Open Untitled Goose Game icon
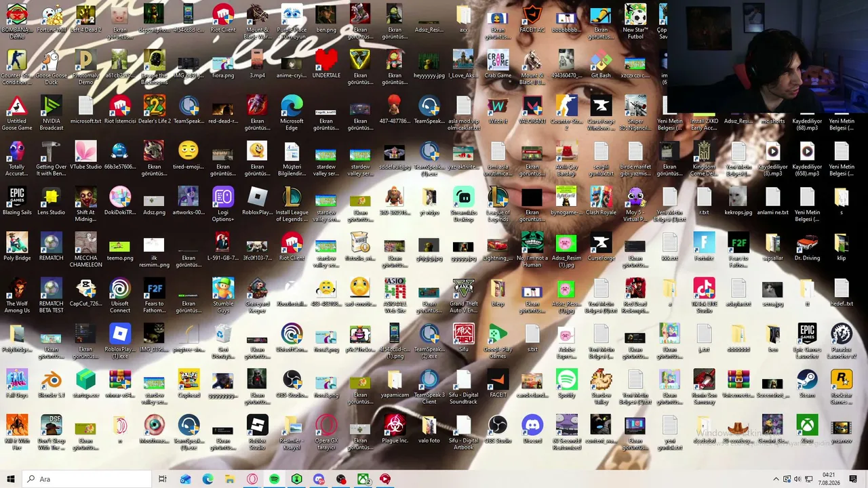The width and height of the screenshot is (868, 488). (x=17, y=113)
